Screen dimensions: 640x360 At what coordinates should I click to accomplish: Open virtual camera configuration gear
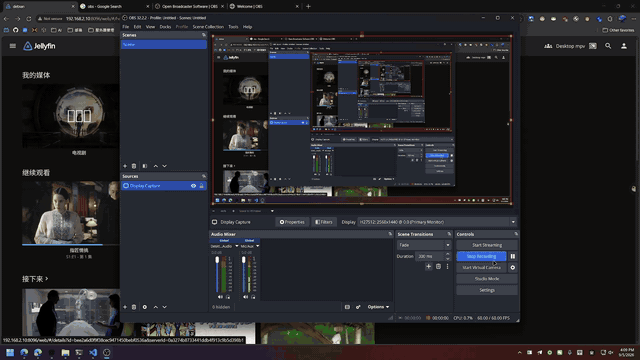(513, 268)
